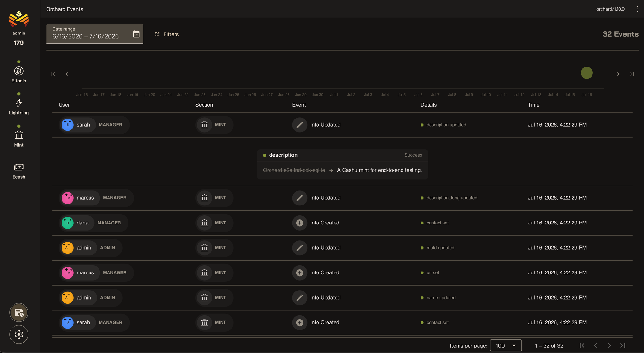Open the event log sidebar button
The image size is (644, 353).
[x=19, y=312]
